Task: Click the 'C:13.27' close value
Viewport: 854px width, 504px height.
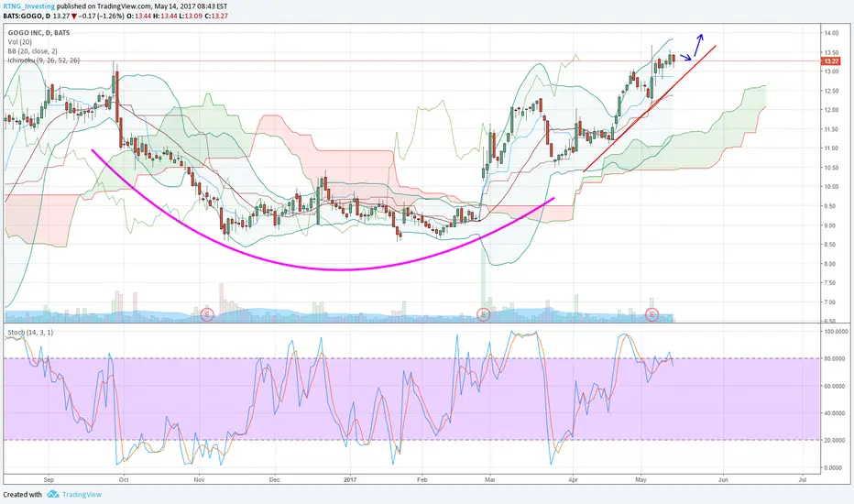Action: tap(216, 16)
